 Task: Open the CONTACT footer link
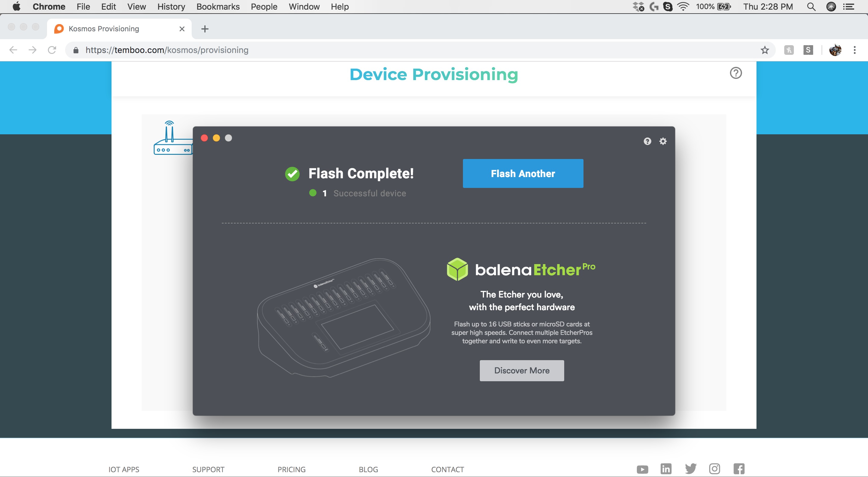pos(448,469)
